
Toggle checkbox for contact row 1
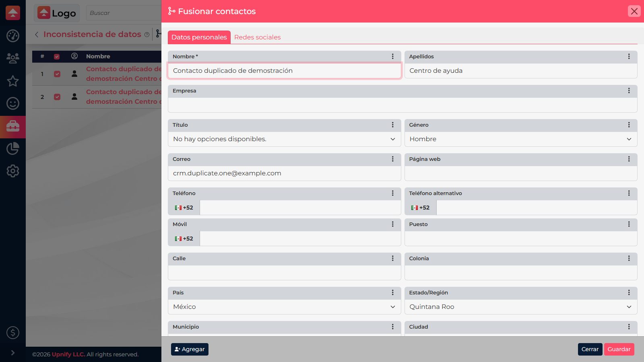pos(57,74)
